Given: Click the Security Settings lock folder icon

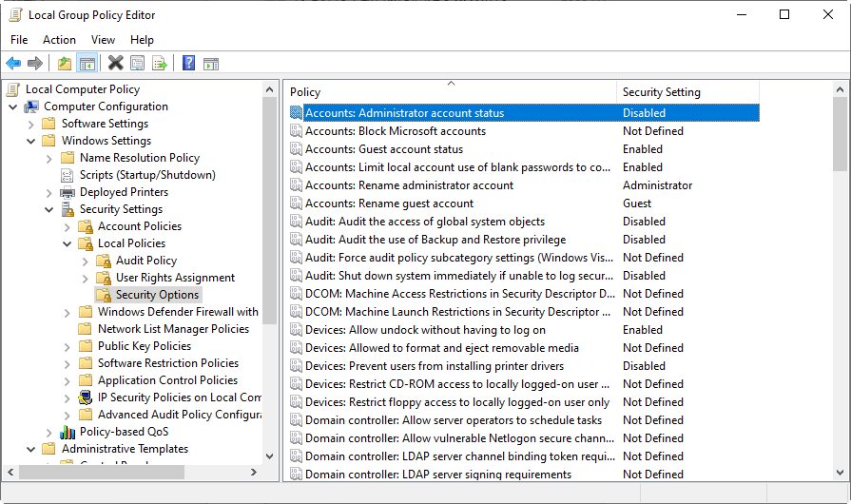Looking at the screenshot, I should [x=68, y=209].
